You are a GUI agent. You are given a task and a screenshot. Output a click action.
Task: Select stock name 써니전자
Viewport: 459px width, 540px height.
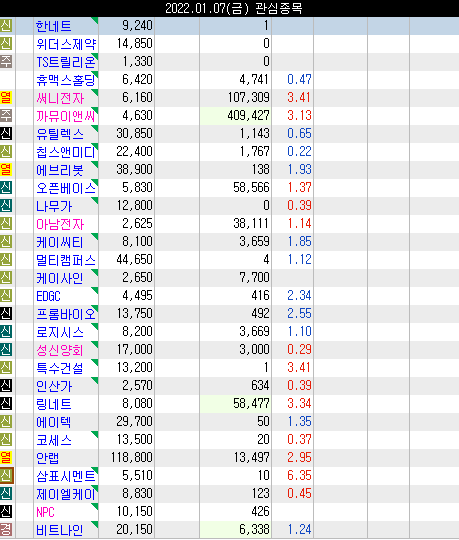[60, 98]
